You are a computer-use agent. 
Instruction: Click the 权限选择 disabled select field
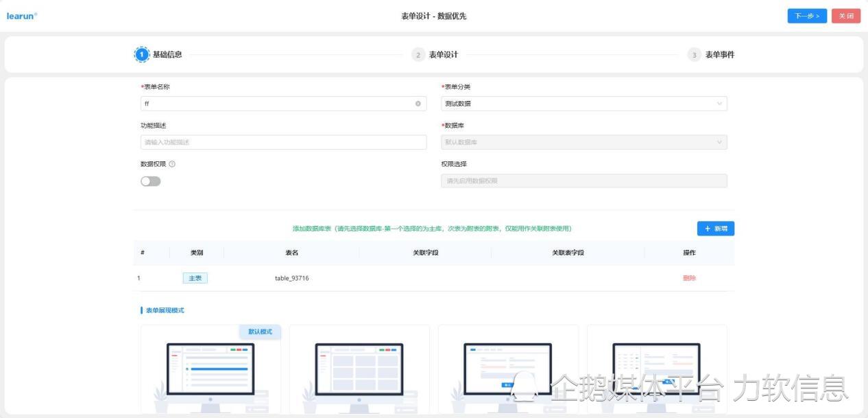pyautogui.click(x=584, y=181)
